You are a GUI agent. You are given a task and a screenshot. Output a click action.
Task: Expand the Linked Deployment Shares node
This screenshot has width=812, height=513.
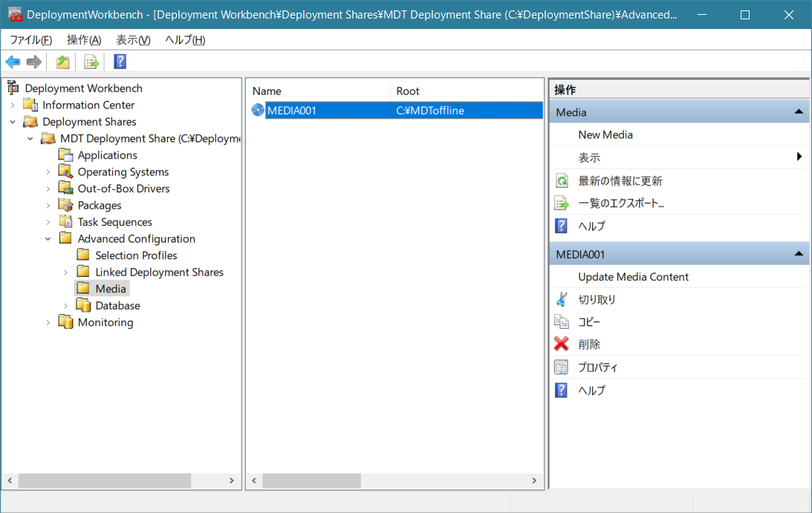click(66, 272)
